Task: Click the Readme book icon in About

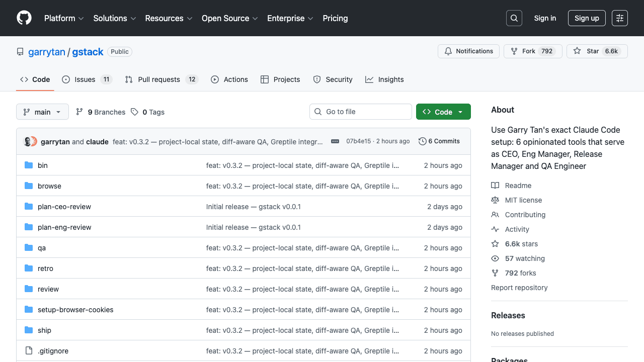Action: [x=495, y=185]
